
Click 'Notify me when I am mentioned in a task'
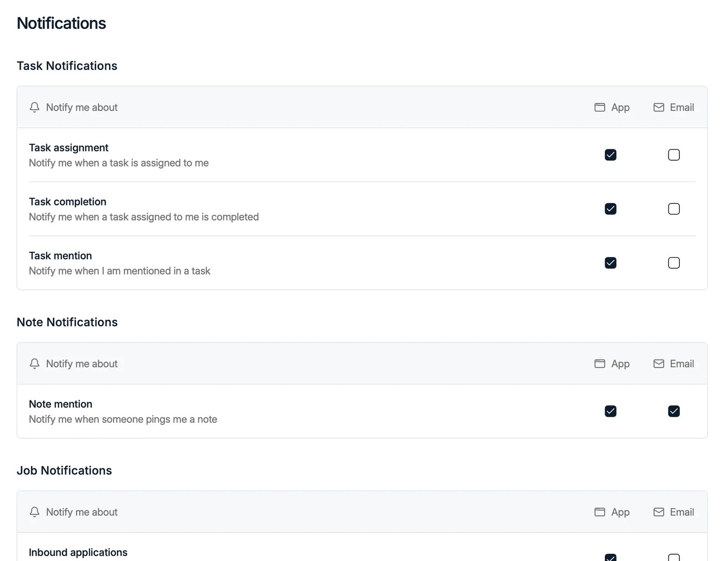(120, 271)
